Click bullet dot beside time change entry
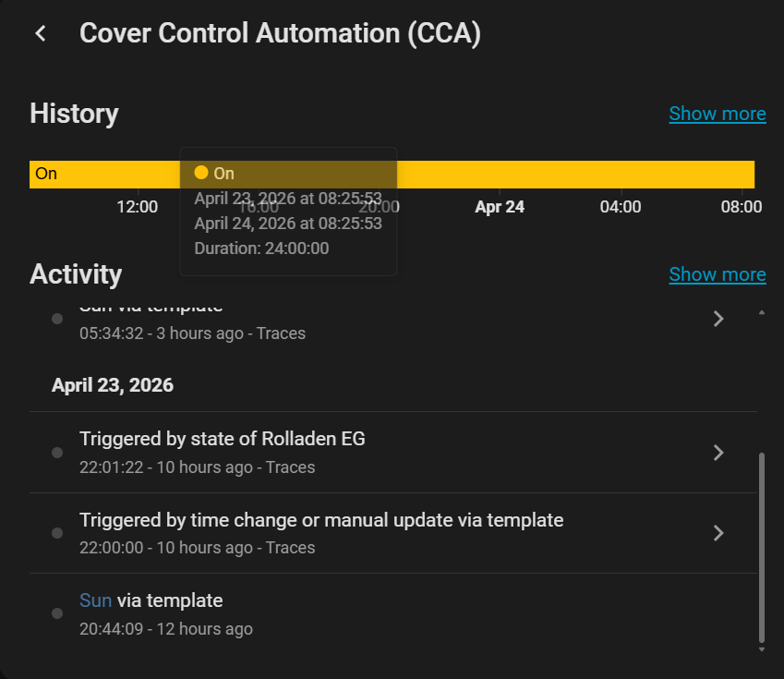This screenshot has height=679, width=784. pos(57,533)
